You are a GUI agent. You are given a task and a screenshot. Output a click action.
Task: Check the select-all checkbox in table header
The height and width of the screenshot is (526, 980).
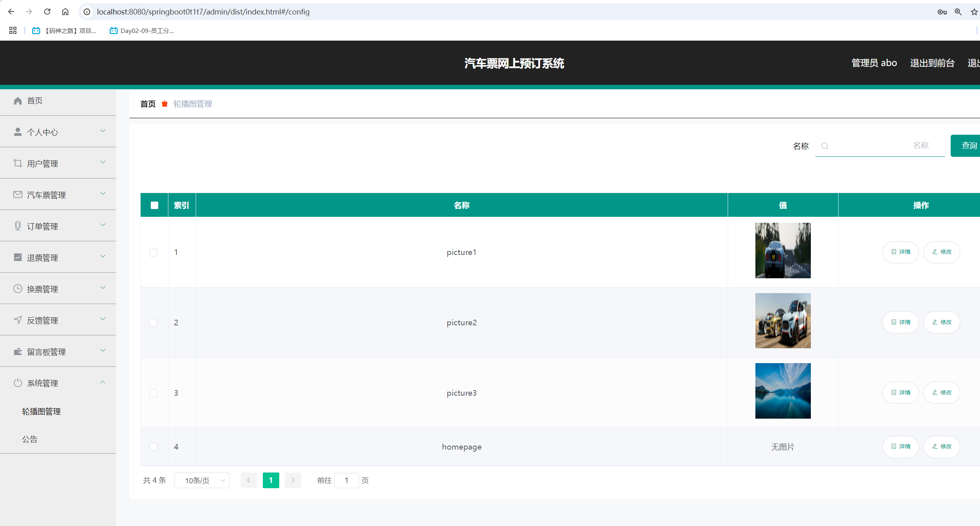154,205
